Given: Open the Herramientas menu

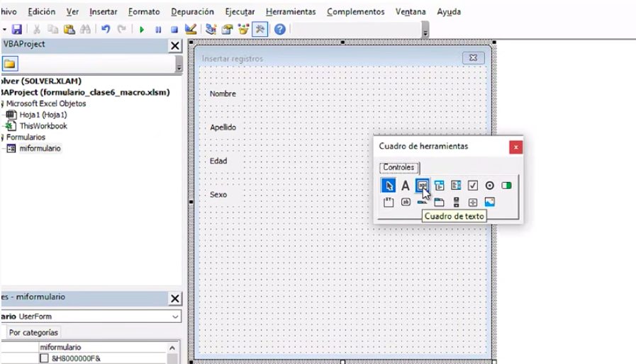Looking at the screenshot, I should tap(291, 12).
